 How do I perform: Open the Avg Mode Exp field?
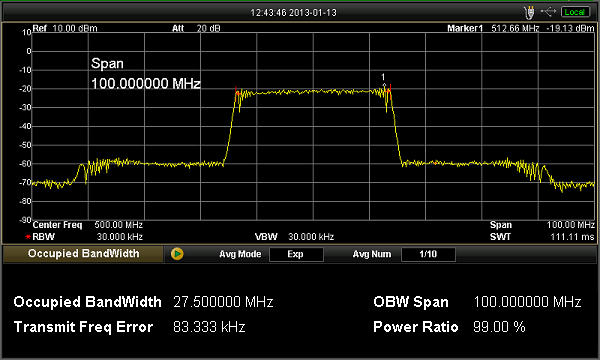[296, 254]
